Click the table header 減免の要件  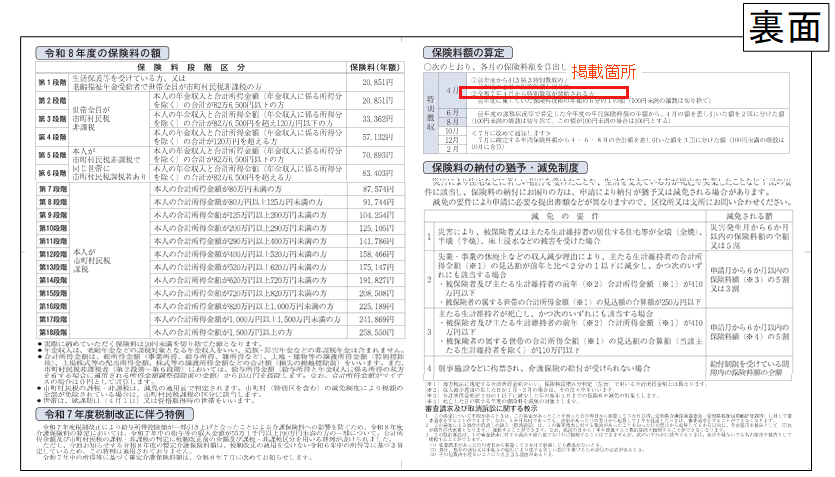click(565, 216)
